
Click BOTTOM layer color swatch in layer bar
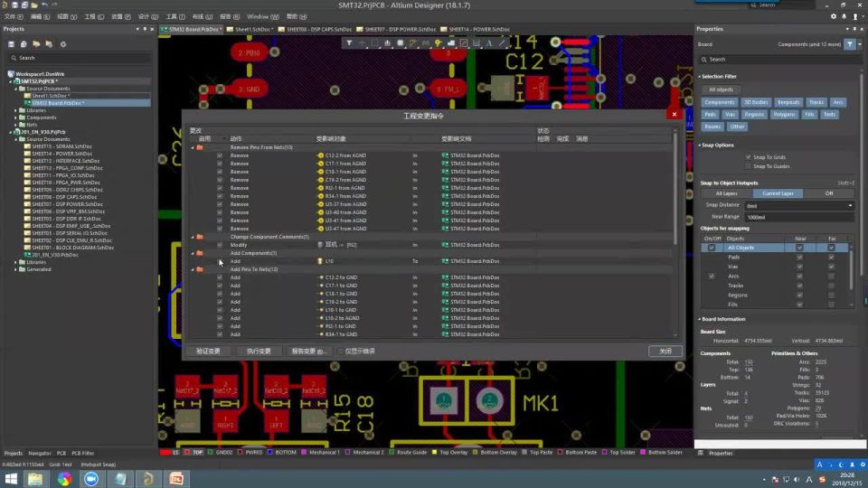270,452
